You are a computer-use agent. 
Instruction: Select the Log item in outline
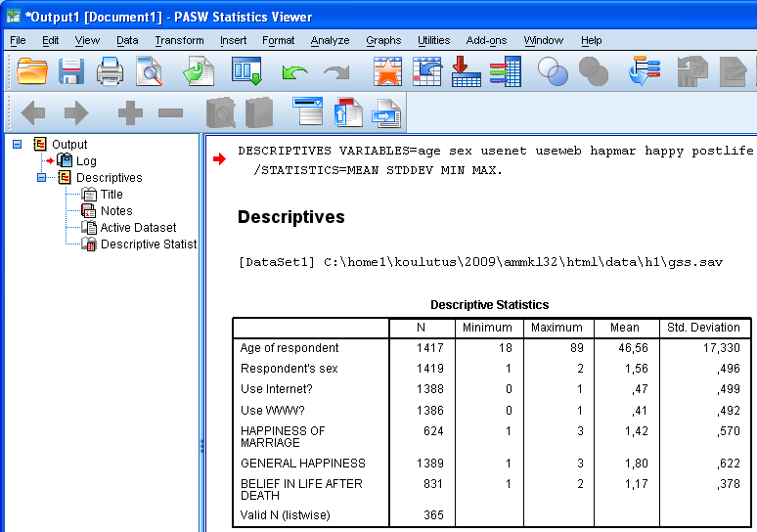pos(86,160)
